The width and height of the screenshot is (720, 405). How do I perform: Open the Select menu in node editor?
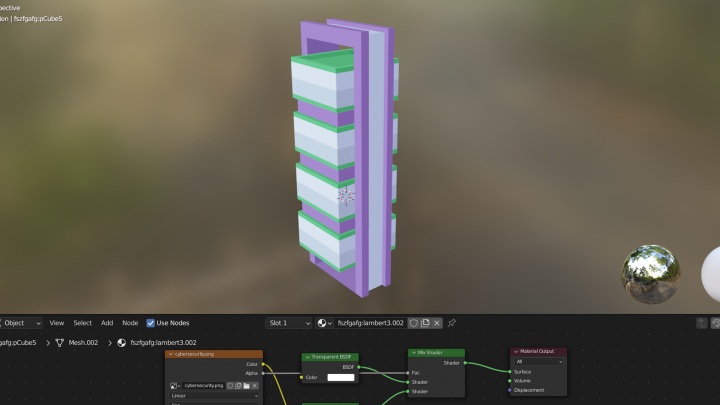click(x=83, y=323)
